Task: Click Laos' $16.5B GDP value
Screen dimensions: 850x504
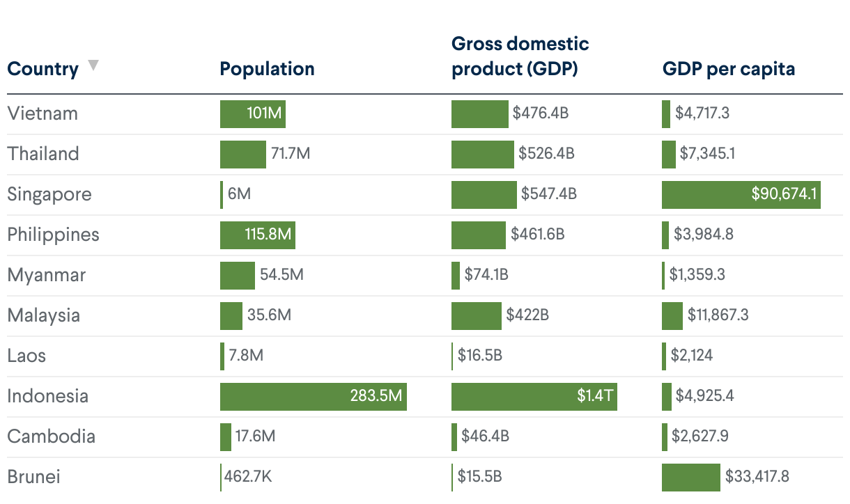Action: [x=479, y=356]
